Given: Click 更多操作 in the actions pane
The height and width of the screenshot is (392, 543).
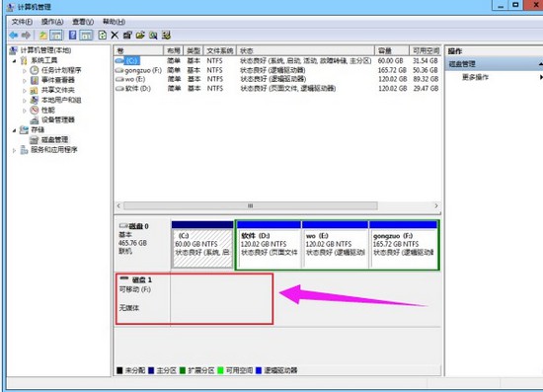Looking at the screenshot, I should point(475,77).
